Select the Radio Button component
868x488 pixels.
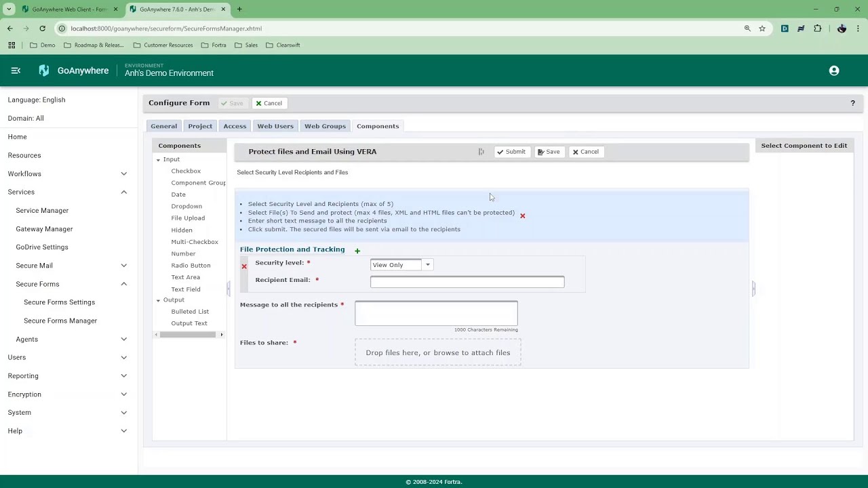point(191,266)
